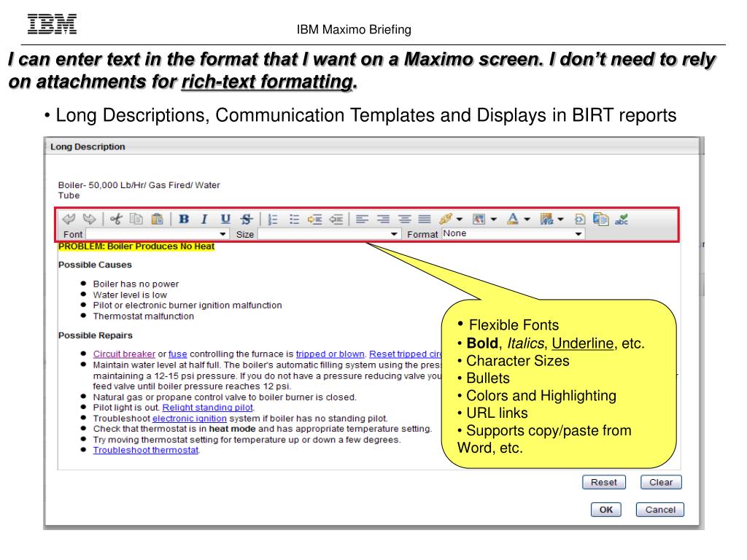
Task: Click the 'Water level is low' bullet
Action: point(130,295)
